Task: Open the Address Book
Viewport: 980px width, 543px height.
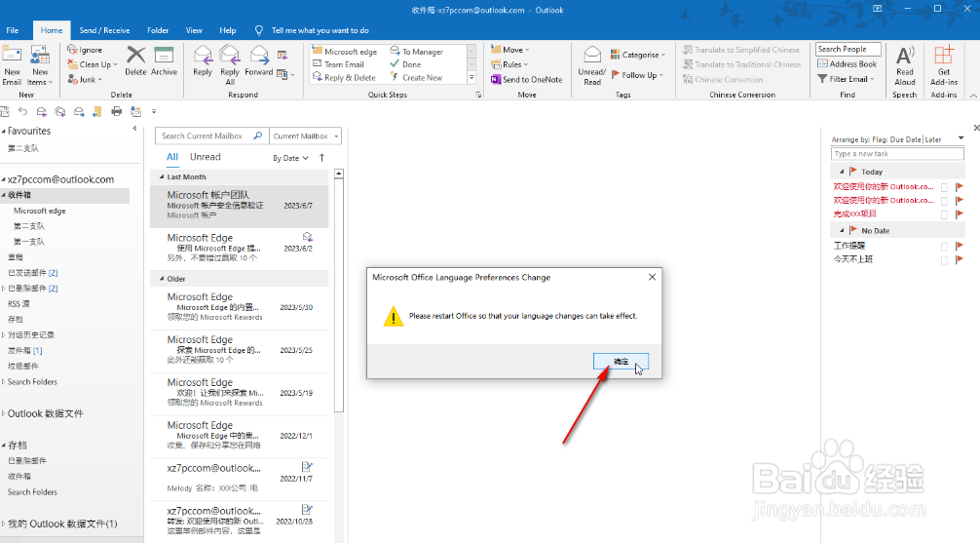Action: pos(847,63)
